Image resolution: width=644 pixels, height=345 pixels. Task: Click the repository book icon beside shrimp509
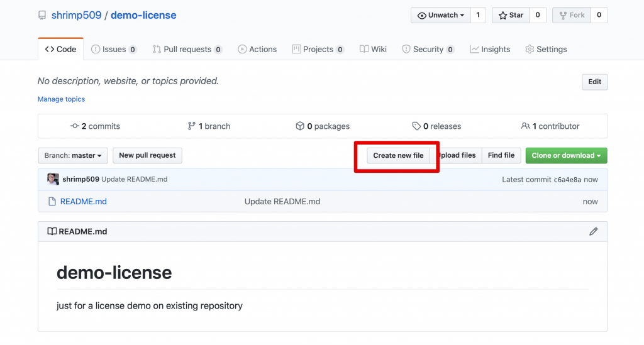point(42,16)
